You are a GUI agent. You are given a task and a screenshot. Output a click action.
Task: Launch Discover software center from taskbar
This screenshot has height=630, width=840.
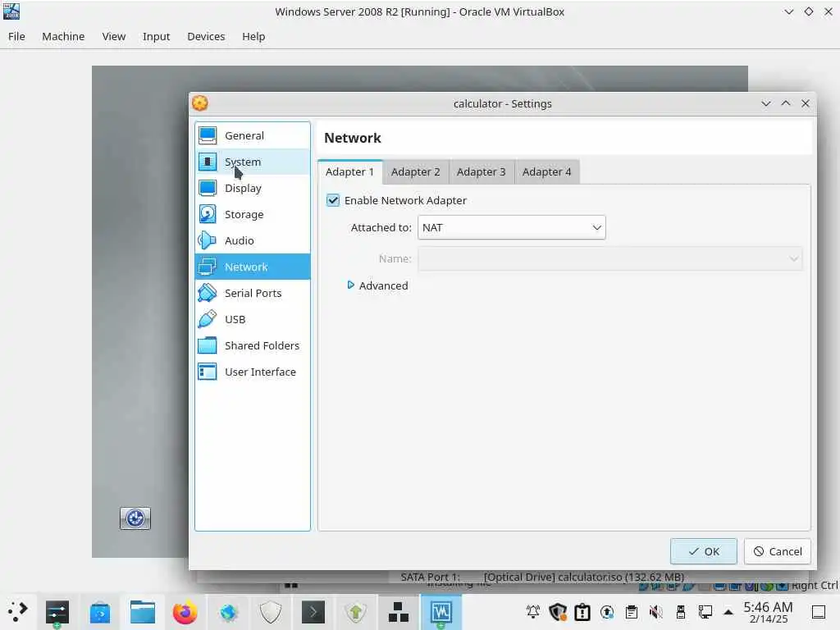[x=99, y=612]
